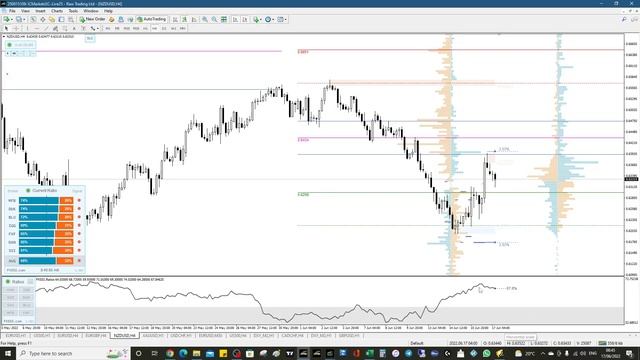Toggle the Terminal panel icon
640x360 pixels.
coord(61,19)
